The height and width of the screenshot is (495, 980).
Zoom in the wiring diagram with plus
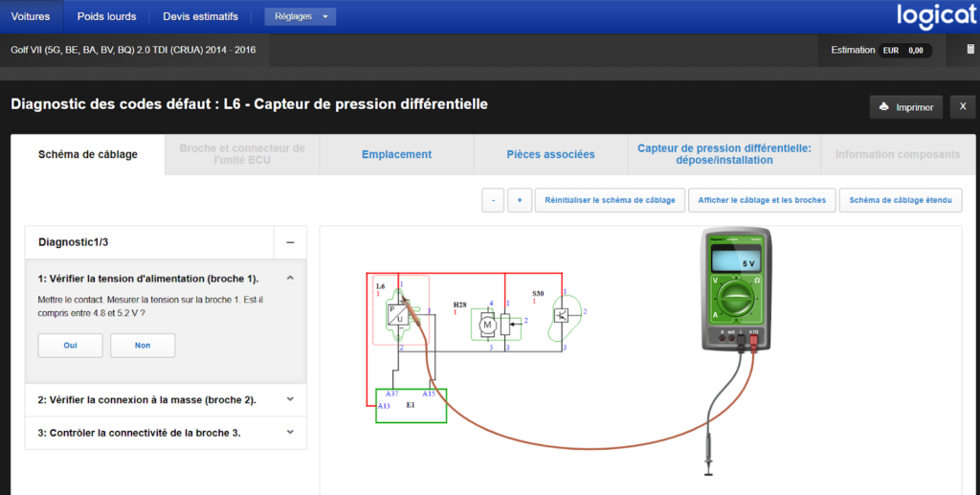520,201
